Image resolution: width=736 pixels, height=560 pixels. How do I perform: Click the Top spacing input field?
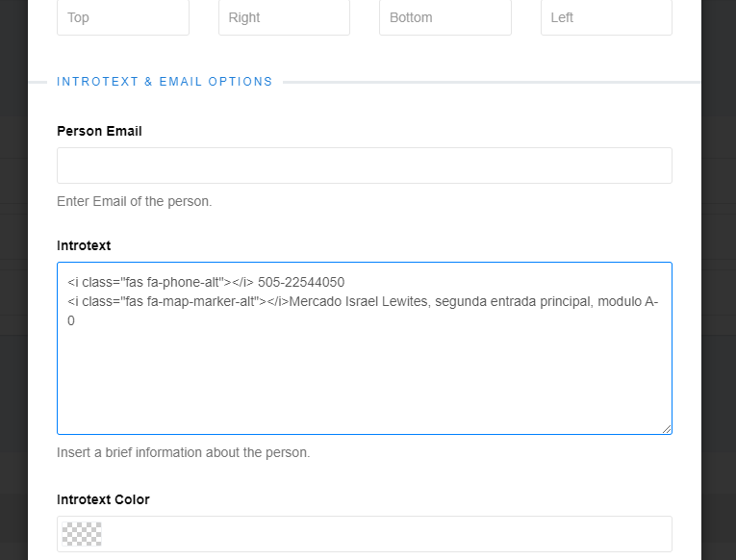pyautogui.click(x=123, y=17)
